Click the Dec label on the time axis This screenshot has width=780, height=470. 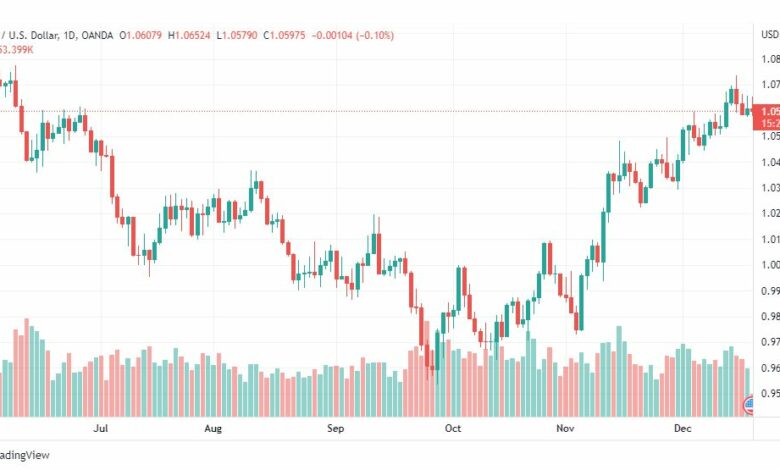coord(682,428)
